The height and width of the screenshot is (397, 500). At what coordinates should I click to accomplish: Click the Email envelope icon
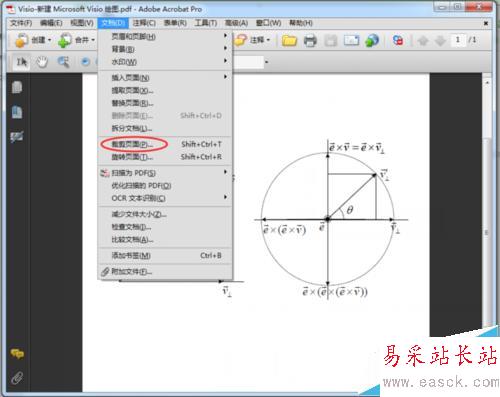(351, 40)
